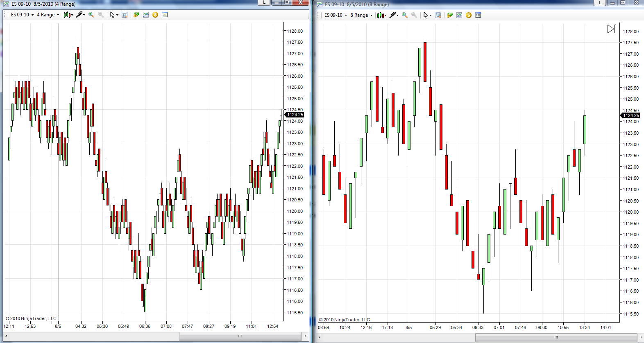This screenshot has width=644, height=343.
Task: Click the 1128.00 price label in the 4 Range chart
Action: 295,31
